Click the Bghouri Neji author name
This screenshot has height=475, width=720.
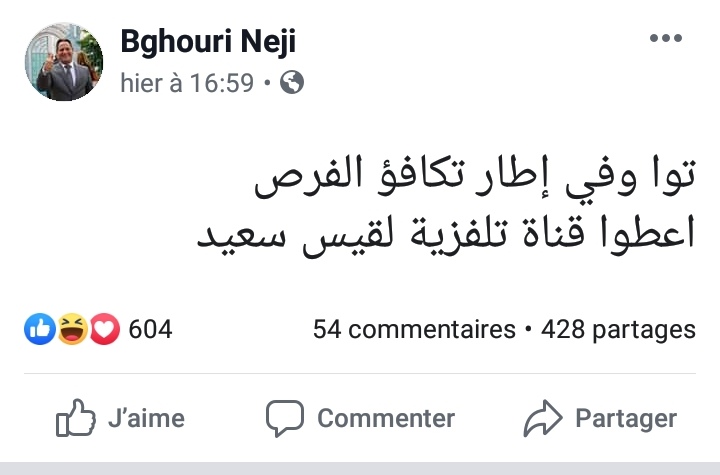208,42
